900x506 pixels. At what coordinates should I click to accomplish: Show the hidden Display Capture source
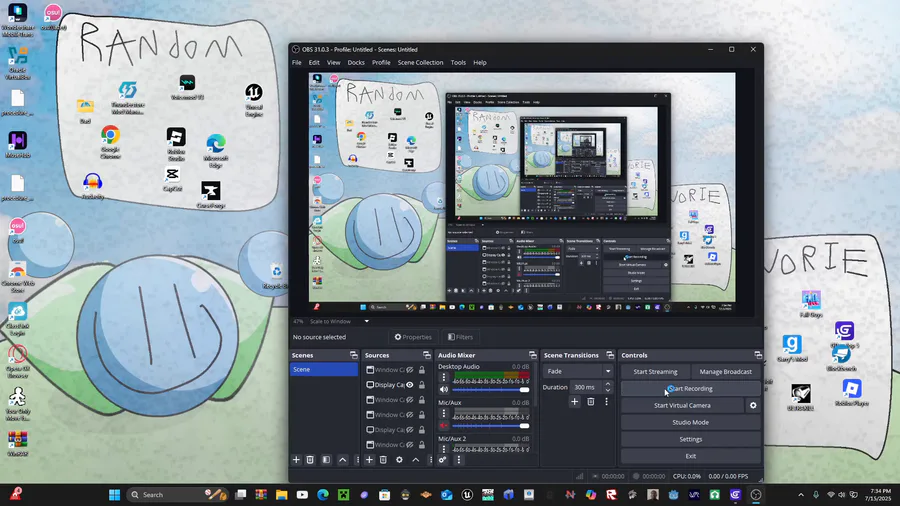(410, 430)
